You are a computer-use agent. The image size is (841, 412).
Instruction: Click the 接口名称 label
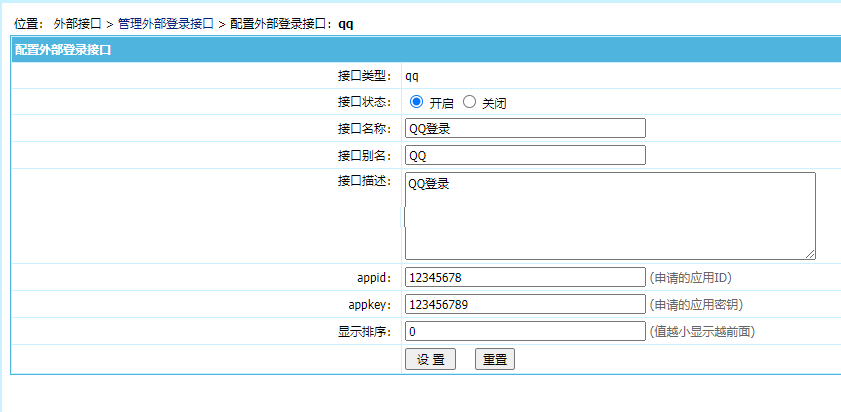pos(365,129)
